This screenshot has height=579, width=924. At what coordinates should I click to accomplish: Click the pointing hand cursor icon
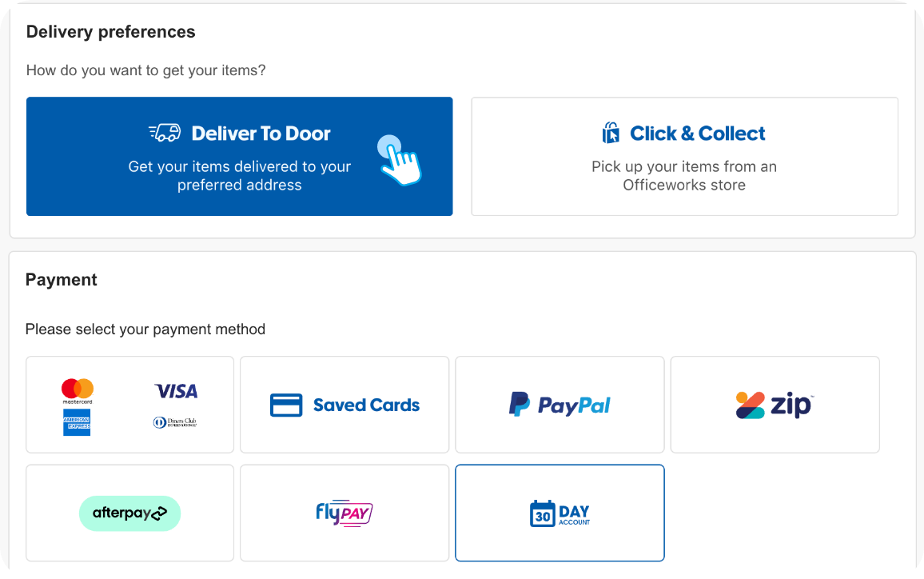399,160
